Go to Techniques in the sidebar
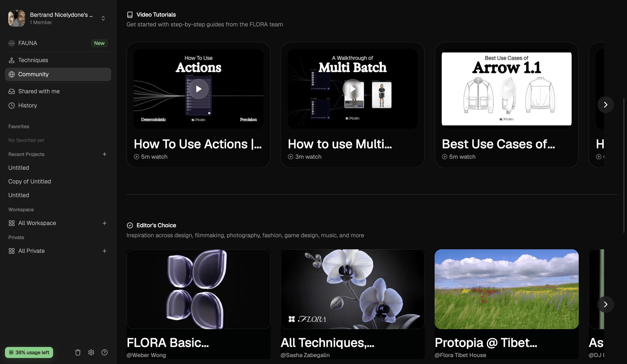Image resolution: width=627 pixels, height=364 pixels. tap(58, 60)
